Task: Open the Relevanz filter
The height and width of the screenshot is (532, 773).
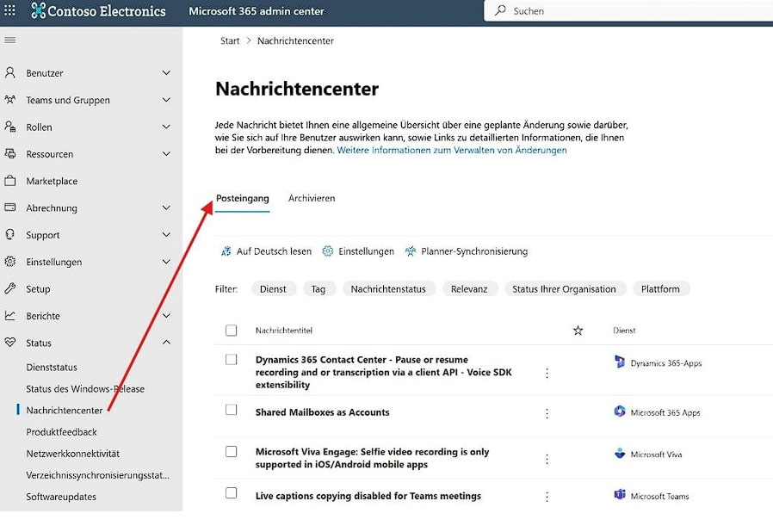Action: (x=469, y=289)
